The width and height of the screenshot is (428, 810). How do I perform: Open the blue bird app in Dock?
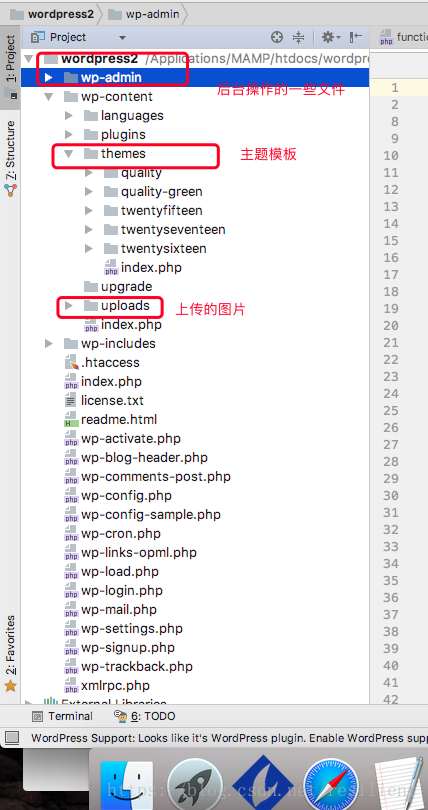click(263, 783)
